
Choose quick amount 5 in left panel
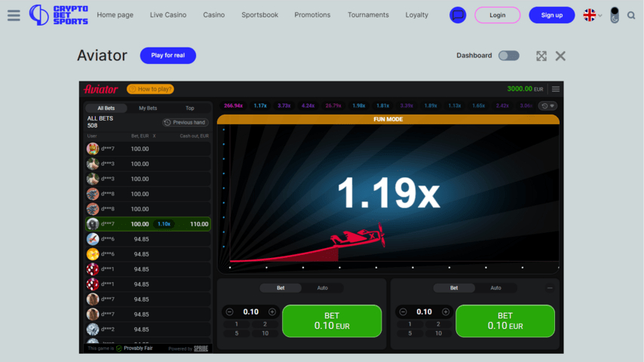(x=237, y=333)
